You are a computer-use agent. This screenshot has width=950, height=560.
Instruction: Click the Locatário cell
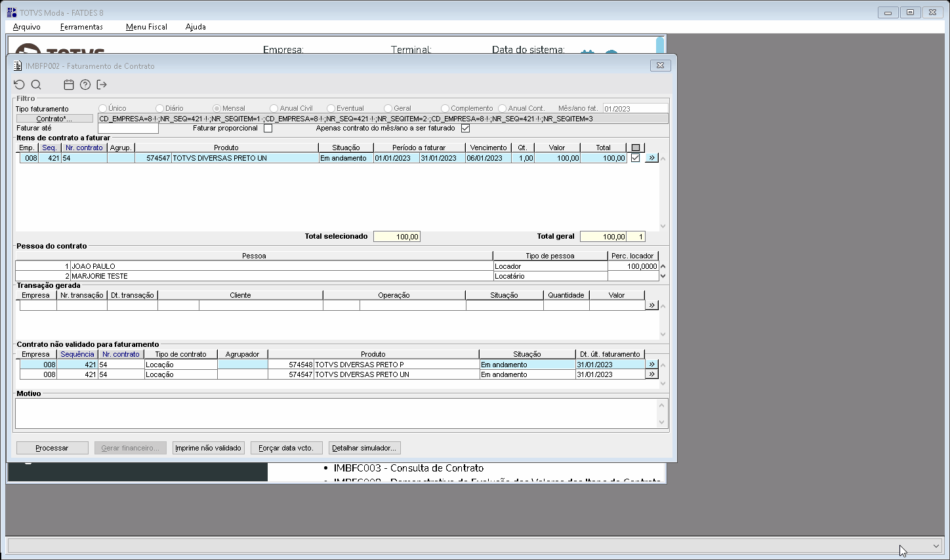coord(550,276)
